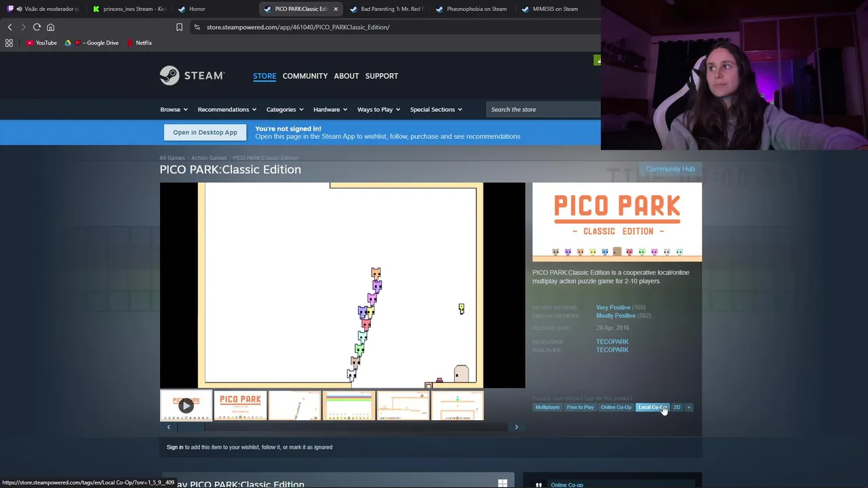Viewport: 868px width, 488px height.
Task: Open the Action Games breadcrumb
Action: [209, 158]
